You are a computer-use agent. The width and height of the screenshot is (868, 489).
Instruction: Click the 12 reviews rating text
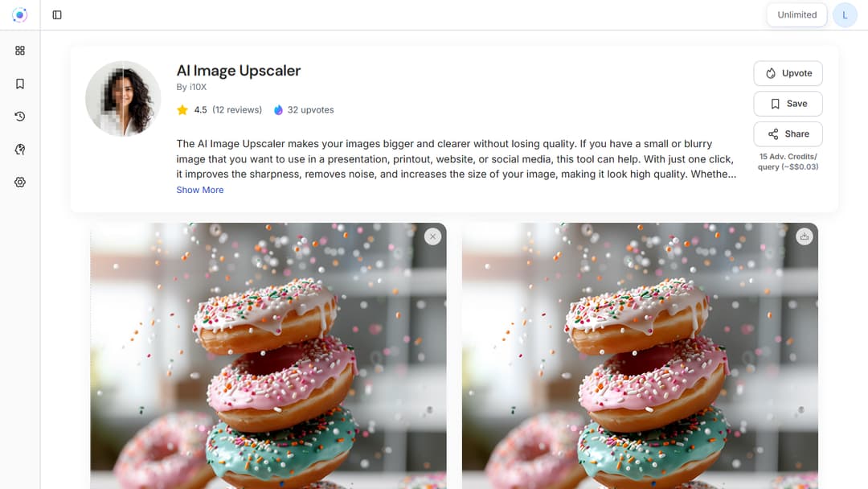pos(237,109)
